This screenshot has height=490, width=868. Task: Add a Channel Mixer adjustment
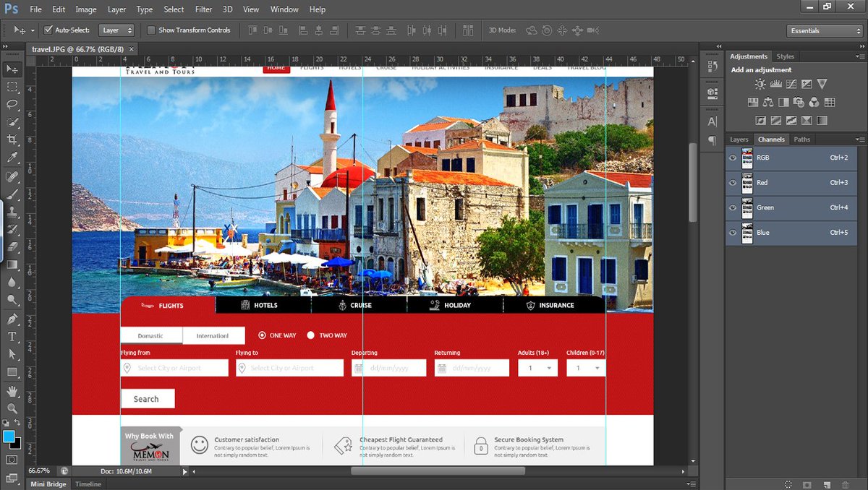(814, 103)
